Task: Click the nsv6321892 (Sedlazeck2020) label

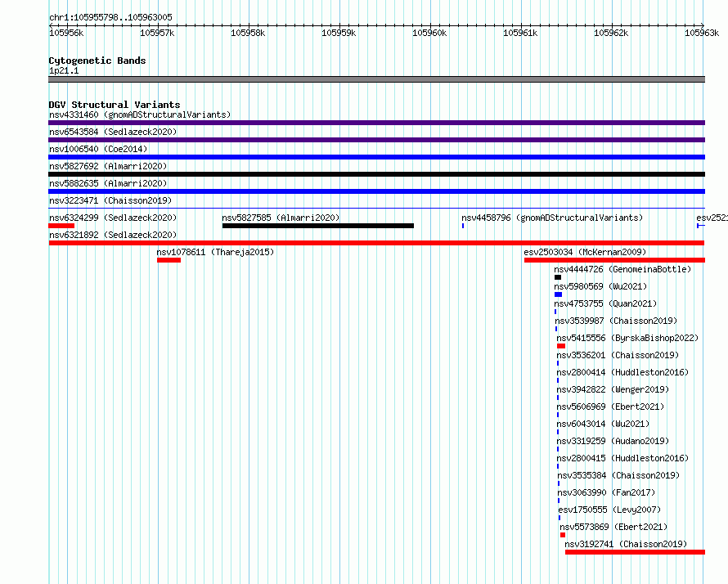Action: click(x=113, y=235)
